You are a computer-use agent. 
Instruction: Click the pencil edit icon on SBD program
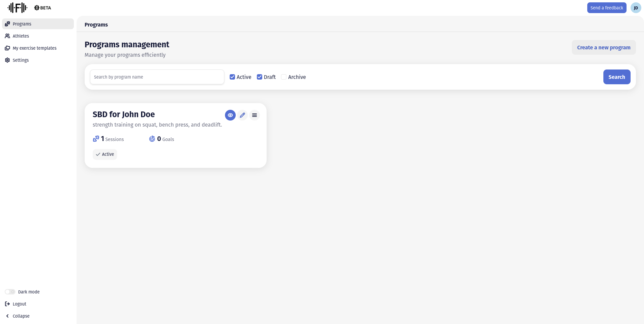point(242,115)
